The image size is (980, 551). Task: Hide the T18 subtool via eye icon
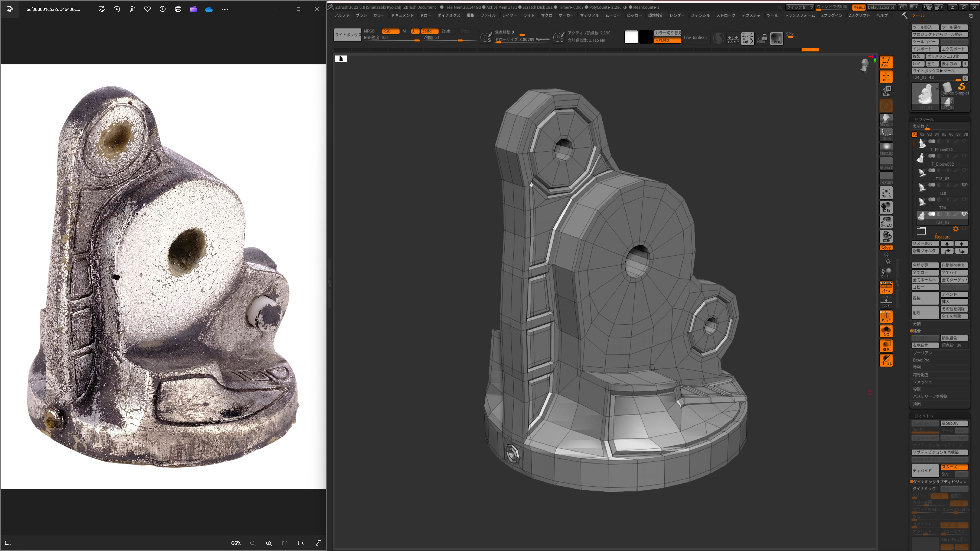pos(964,185)
